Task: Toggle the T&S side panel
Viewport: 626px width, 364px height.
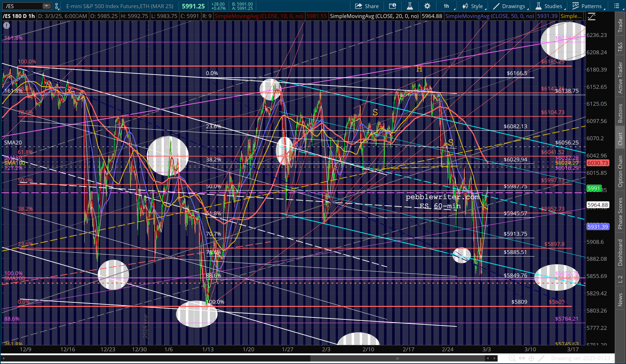Action: pyautogui.click(x=620, y=47)
